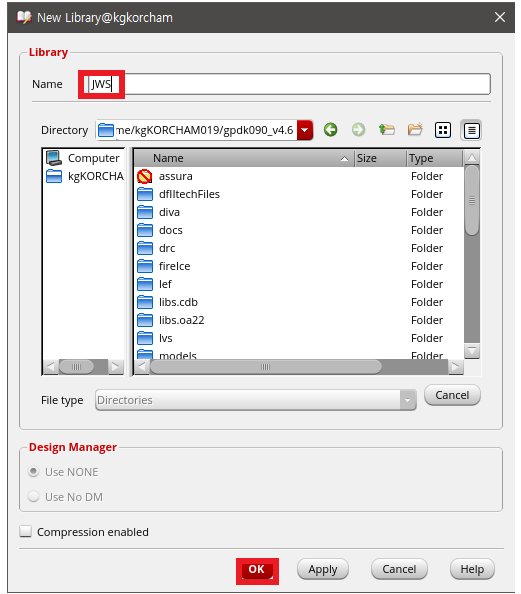
Task: Click the file list vertical scrollbar thumb
Action: [472, 201]
